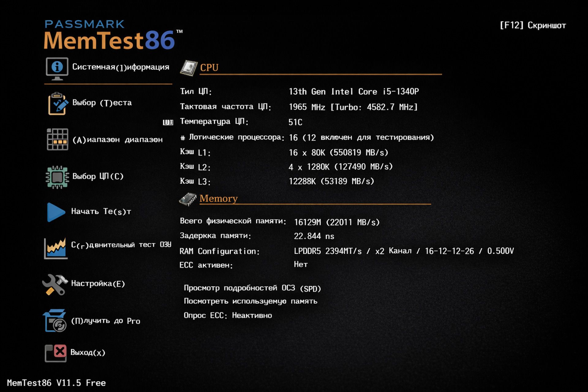Open Посмотреть используемую память
Image resolution: width=588 pixels, height=392 pixels.
[251, 301]
